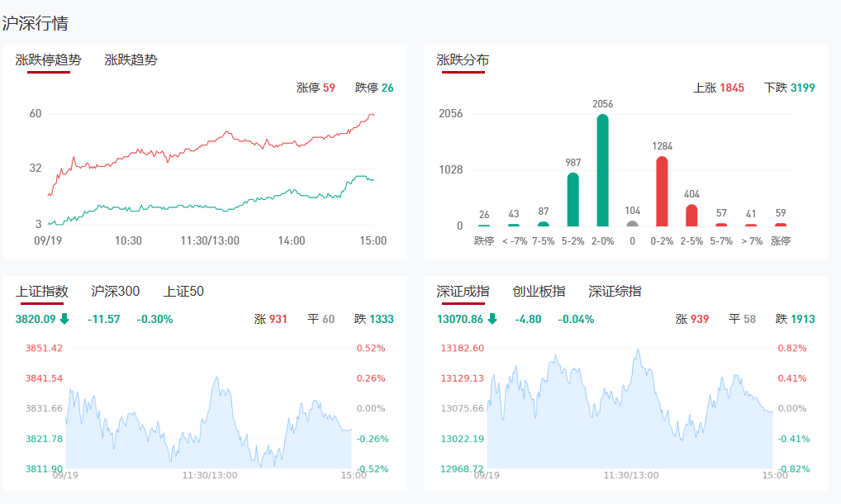Click the green down arrow beside 3820.09
This screenshot has width=841, height=504.
[x=64, y=319]
